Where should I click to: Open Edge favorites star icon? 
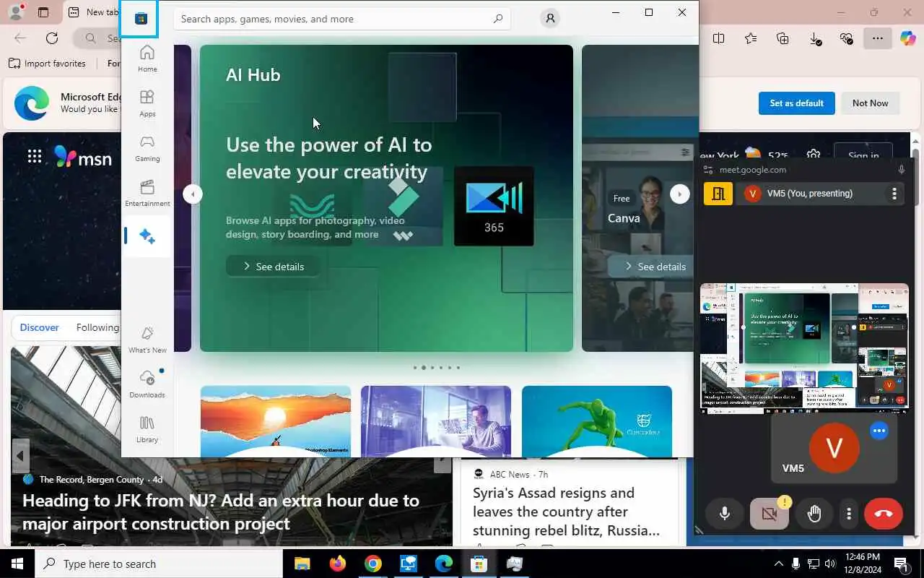[x=751, y=39]
